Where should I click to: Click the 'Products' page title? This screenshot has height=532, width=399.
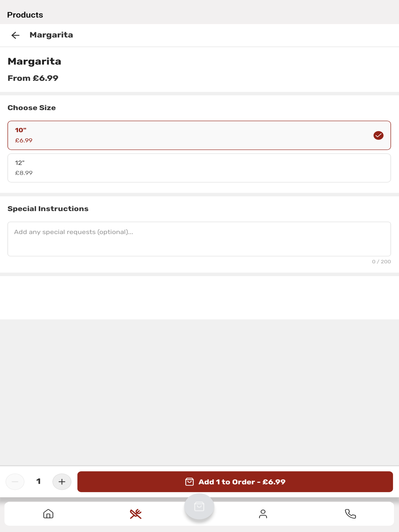click(25, 15)
